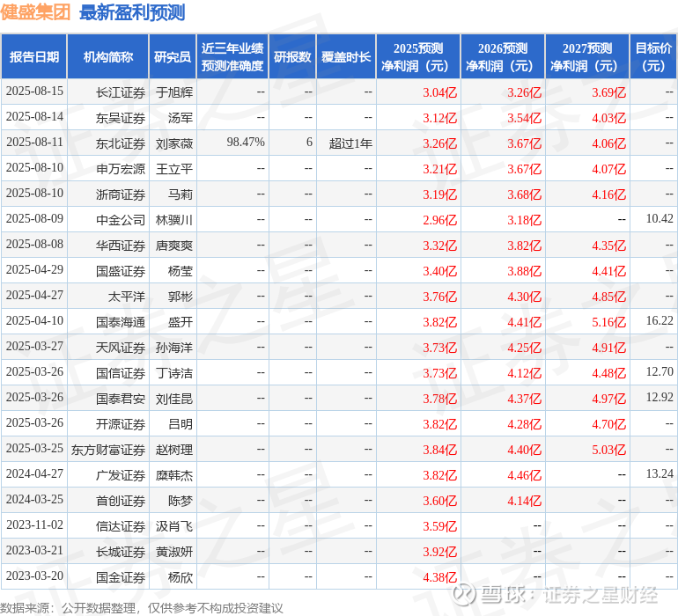Click researcher 黄淑妍

click(174, 552)
